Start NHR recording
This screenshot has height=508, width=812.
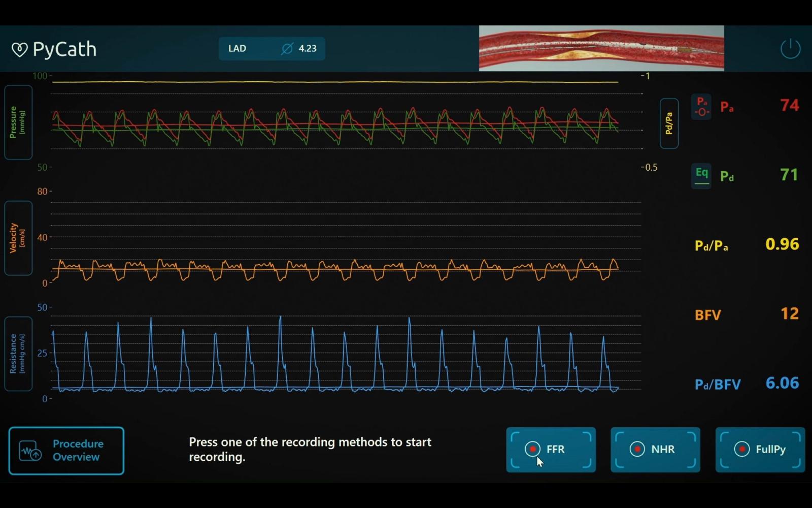pyautogui.click(x=656, y=450)
